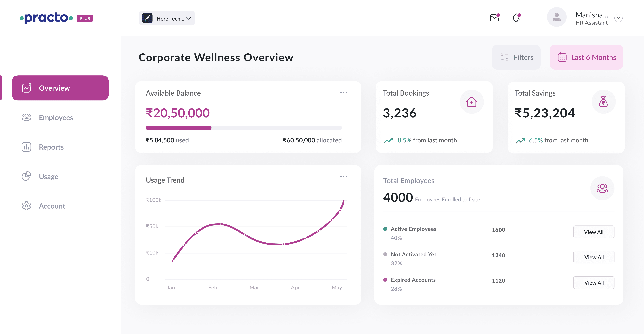Image resolution: width=644 pixels, height=334 pixels.
Task: Click the Filters button
Action: click(x=516, y=57)
